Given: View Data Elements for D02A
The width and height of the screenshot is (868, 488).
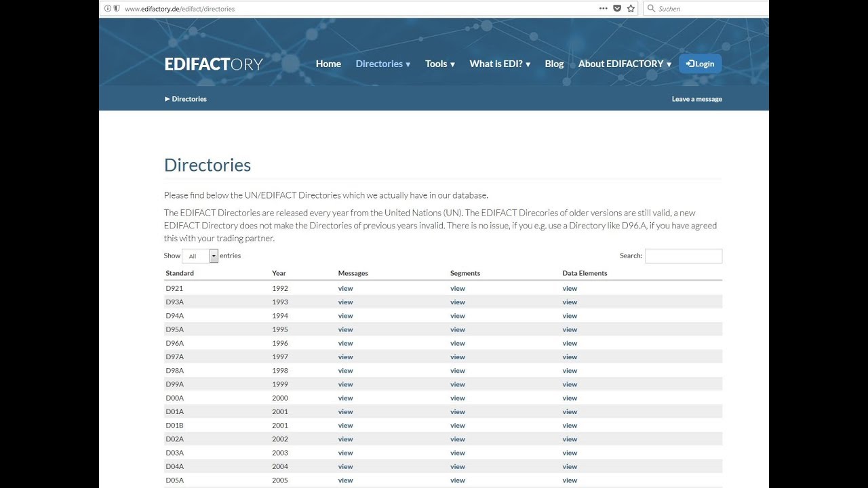Looking at the screenshot, I should tap(570, 439).
